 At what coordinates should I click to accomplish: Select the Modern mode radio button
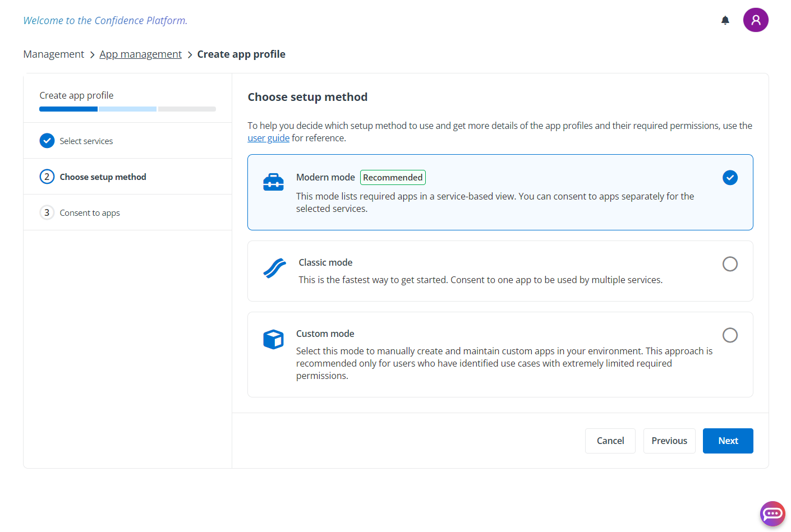(729, 178)
